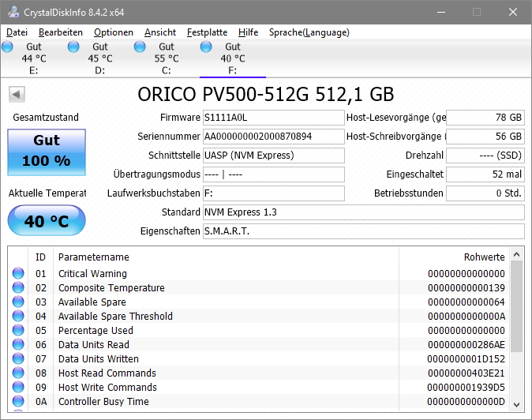532x420 pixels.
Task: Select drive C: status orb
Action: 140,47
